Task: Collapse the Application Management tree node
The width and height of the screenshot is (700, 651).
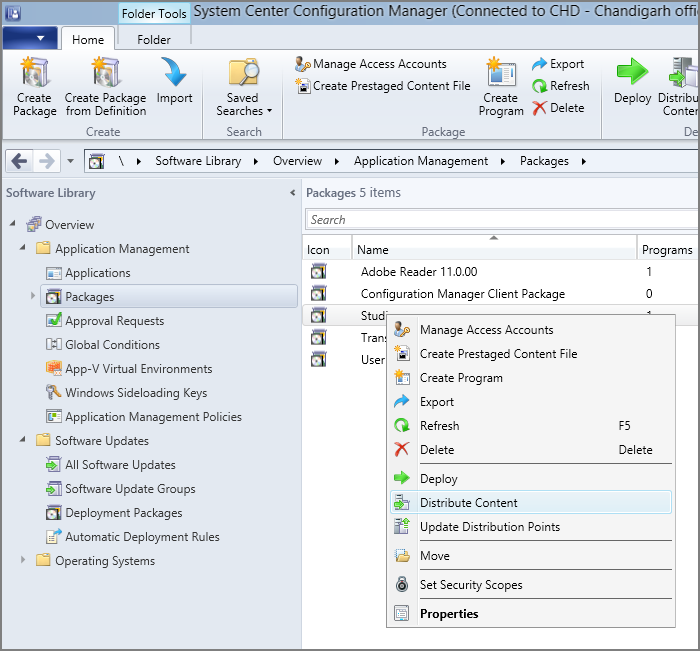Action: [x=23, y=249]
